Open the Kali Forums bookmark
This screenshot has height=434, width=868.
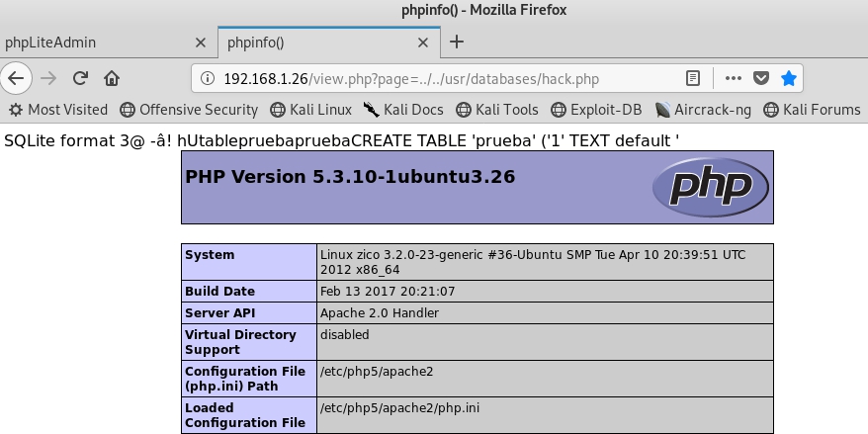pos(812,110)
